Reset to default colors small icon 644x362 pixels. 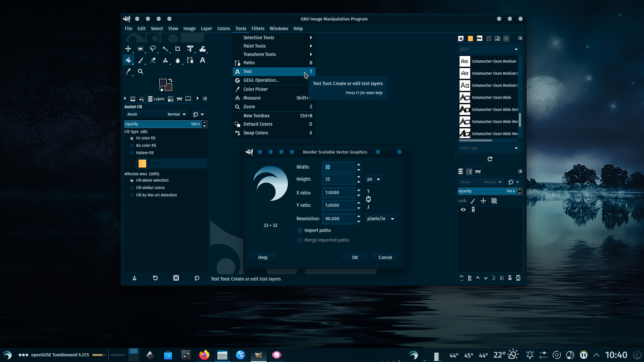pos(161,89)
